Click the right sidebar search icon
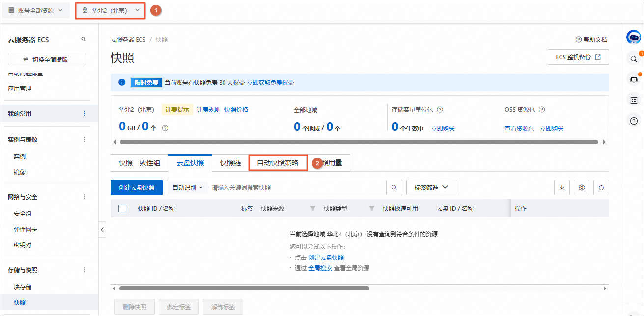This screenshot has width=644, height=316. tap(634, 59)
